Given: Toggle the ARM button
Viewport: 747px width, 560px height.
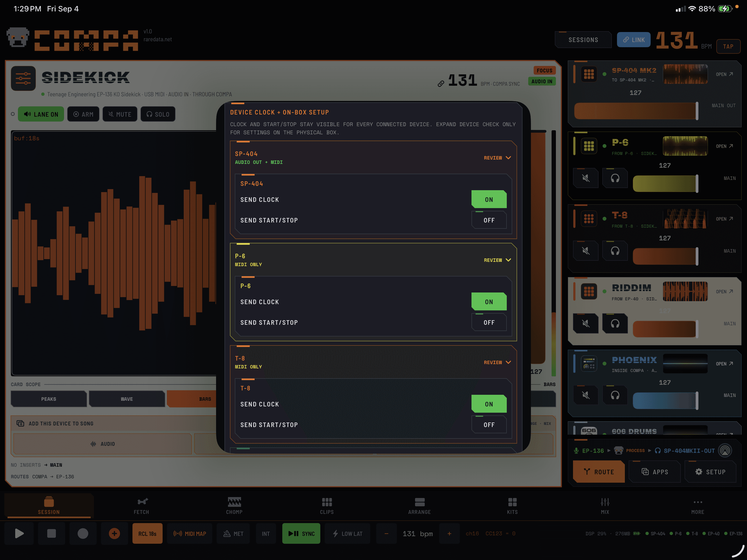Looking at the screenshot, I should tap(83, 114).
